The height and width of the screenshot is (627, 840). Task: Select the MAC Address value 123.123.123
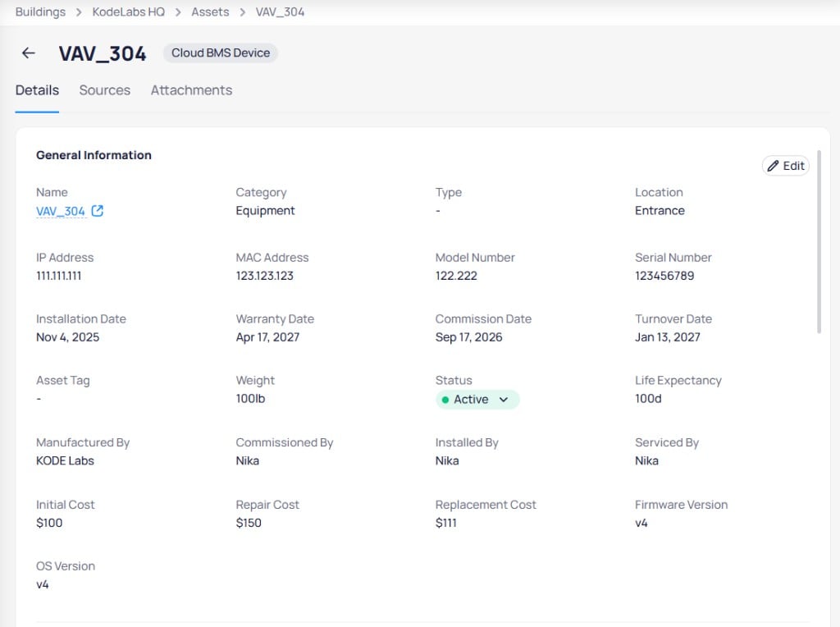265,276
